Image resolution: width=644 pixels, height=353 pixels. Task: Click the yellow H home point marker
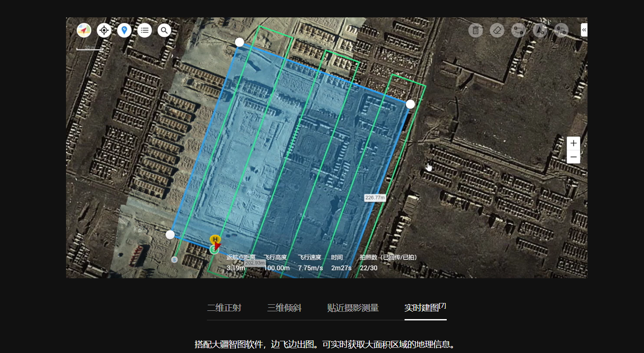point(215,239)
